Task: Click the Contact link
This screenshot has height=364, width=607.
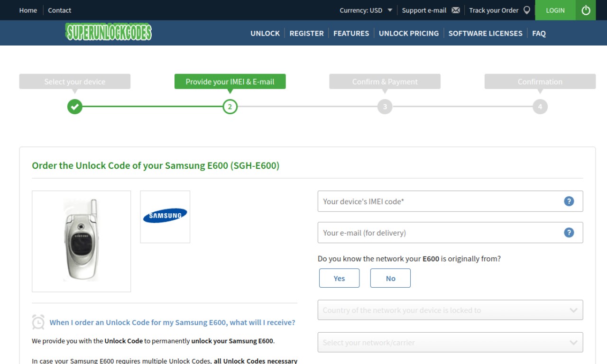Action: tap(59, 10)
